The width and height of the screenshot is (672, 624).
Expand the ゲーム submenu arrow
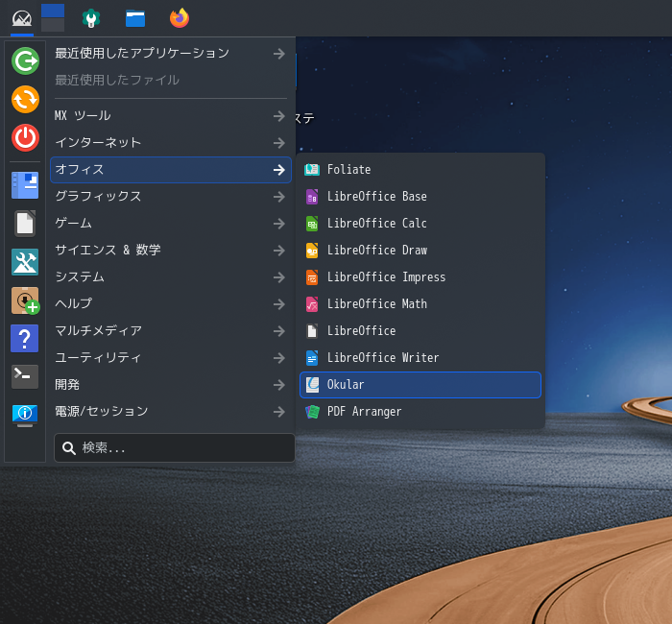(x=279, y=224)
